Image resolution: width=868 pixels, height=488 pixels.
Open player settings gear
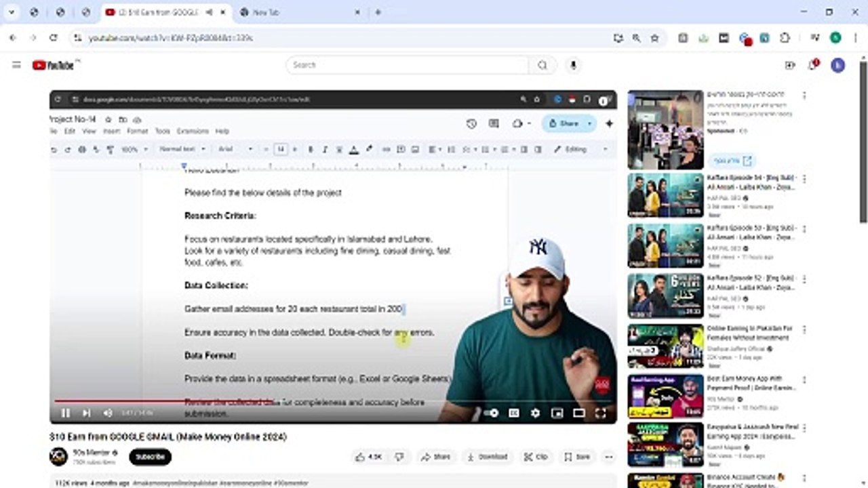pyautogui.click(x=535, y=413)
